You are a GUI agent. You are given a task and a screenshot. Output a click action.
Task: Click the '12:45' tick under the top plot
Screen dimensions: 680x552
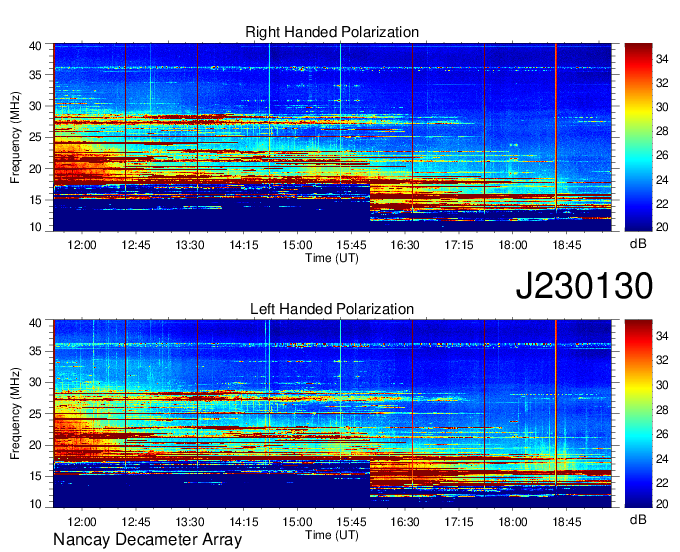pyautogui.click(x=136, y=245)
